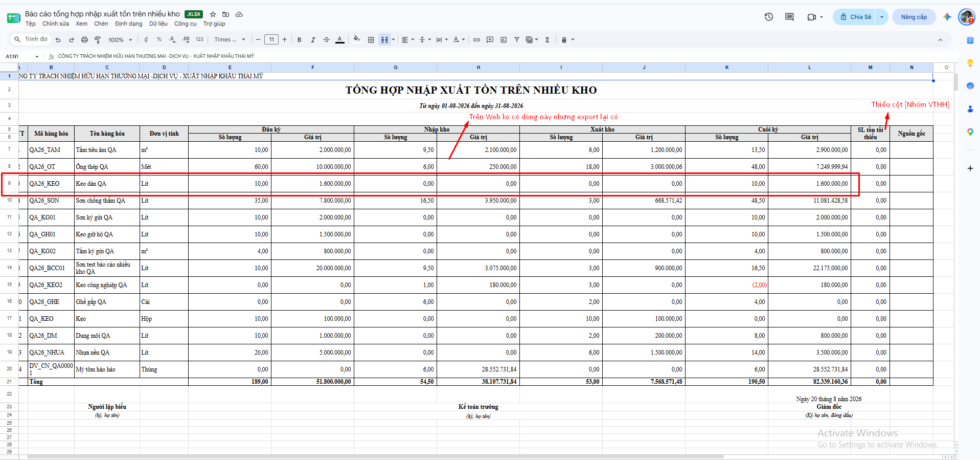Open the Định dạng menu

(x=129, y=24)
